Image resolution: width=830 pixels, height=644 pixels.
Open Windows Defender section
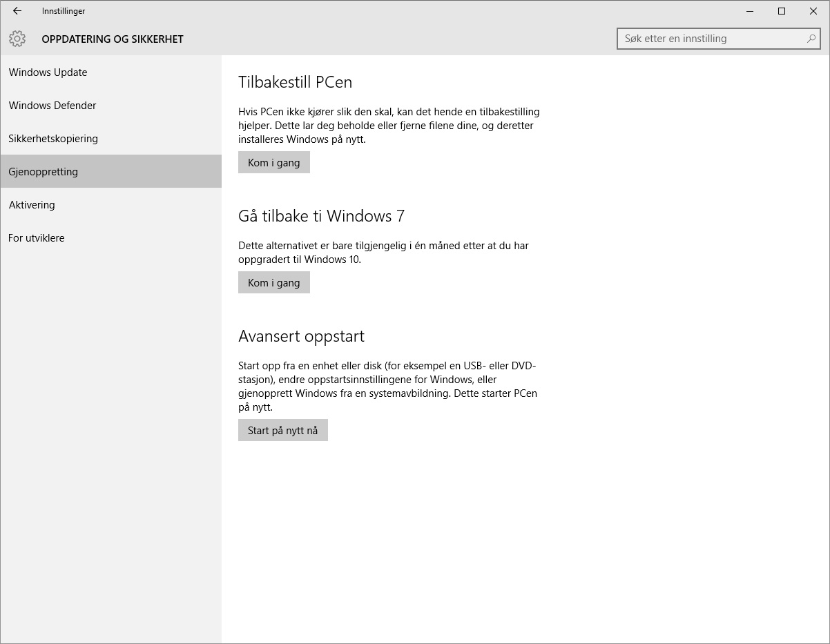[x=110, y=106]
